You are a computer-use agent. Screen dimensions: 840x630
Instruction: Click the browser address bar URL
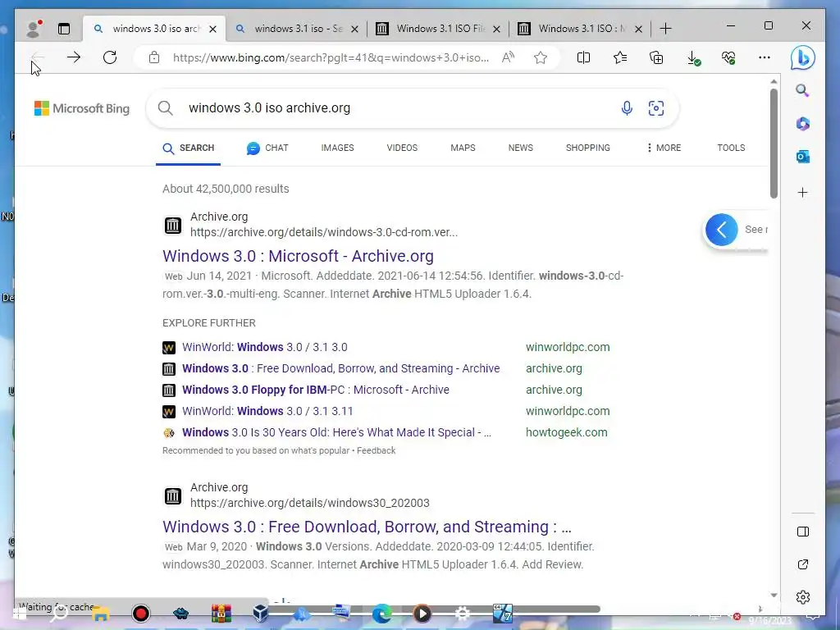(331, 57)
